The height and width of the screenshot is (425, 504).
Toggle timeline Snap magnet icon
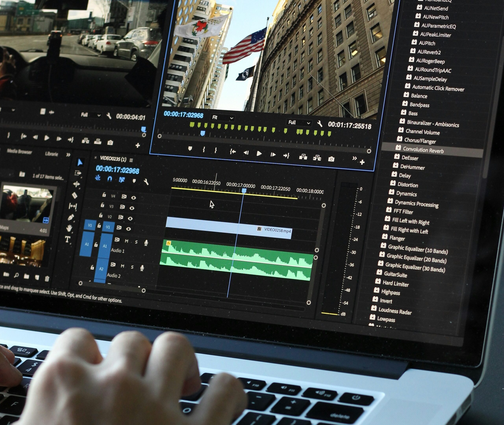[x=110, y=179]
